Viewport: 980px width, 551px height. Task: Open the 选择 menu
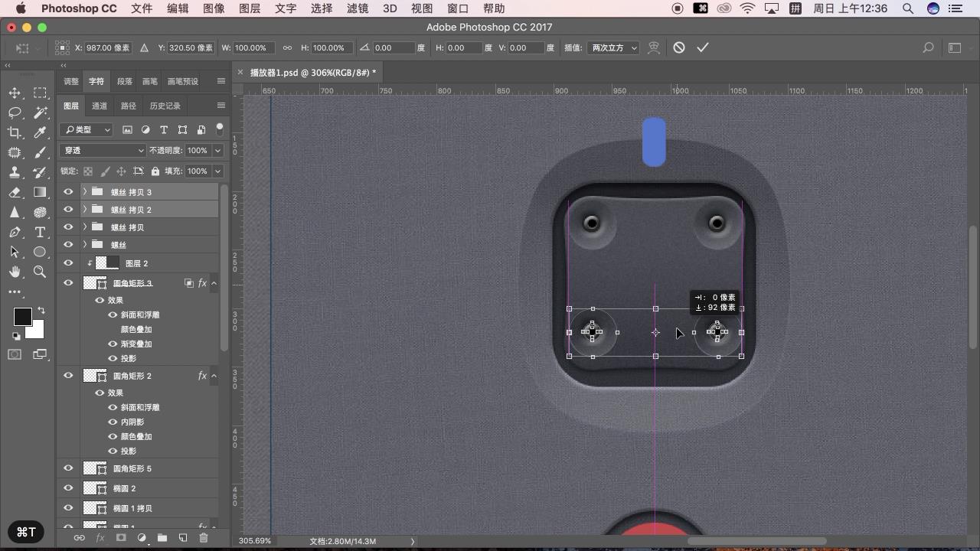point(322,8)
